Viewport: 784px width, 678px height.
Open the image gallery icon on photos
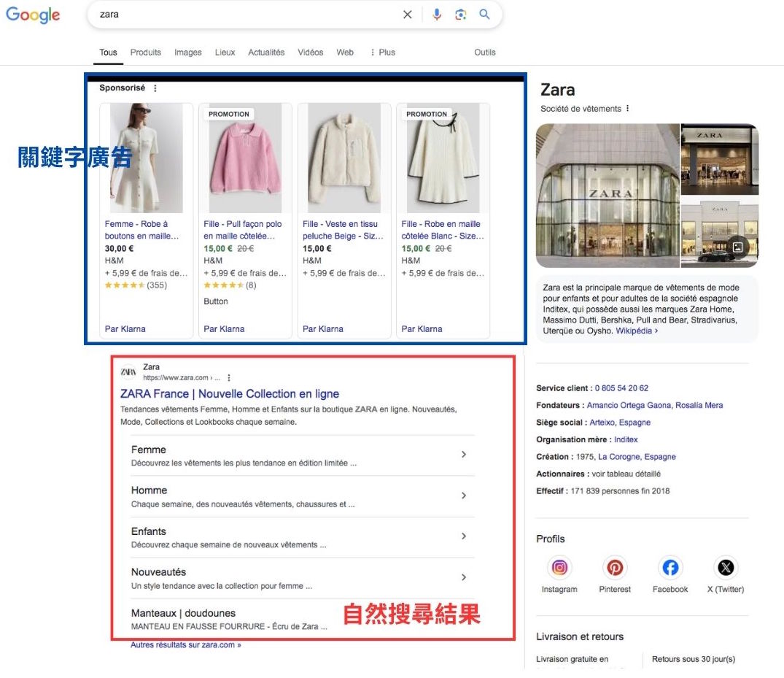[737, 247]
